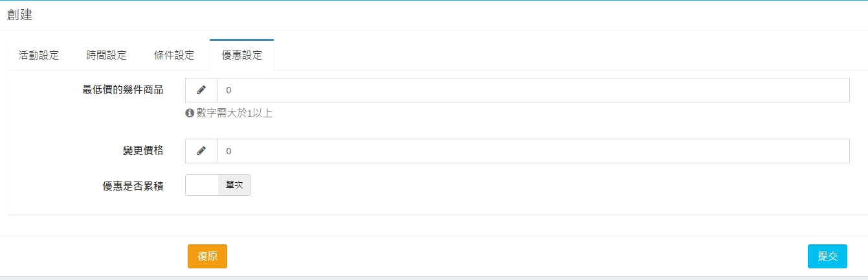Click the 創建 page heading
This screenshot has width=868, height=280.
click(x=19, y=16)
